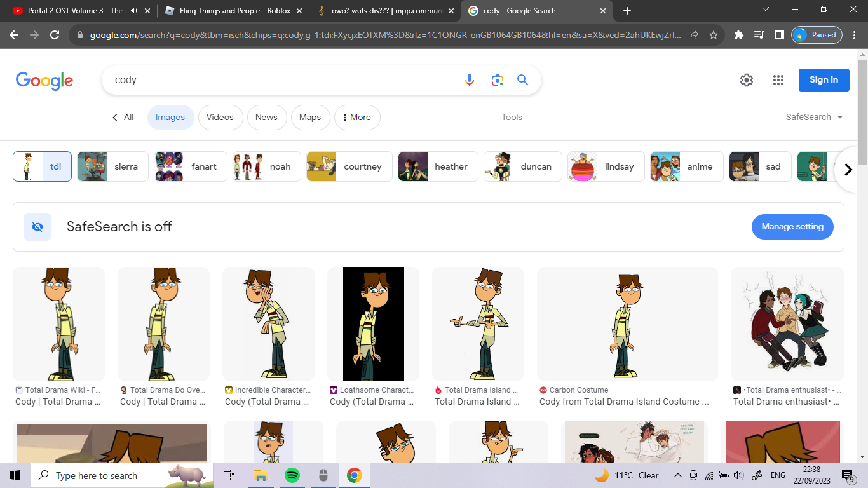Screen dimensions: 868x488
Task: Go back to the previous page
Action: 14,36
